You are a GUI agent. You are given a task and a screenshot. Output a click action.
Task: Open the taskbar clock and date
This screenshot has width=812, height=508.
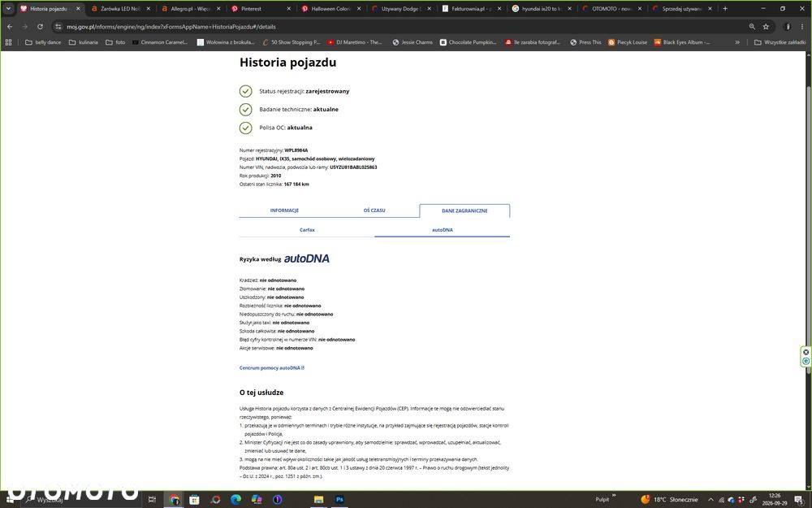pos(774,499)
